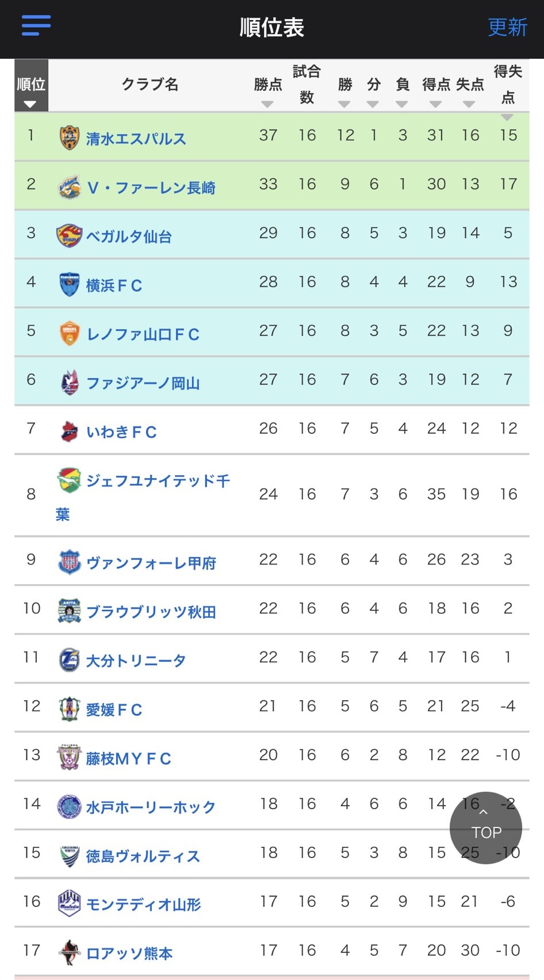Click the ベガルタ仙台 club crest
Image resolution: width=544 pixels, height=980 pixels.
(x=70, y=236)
